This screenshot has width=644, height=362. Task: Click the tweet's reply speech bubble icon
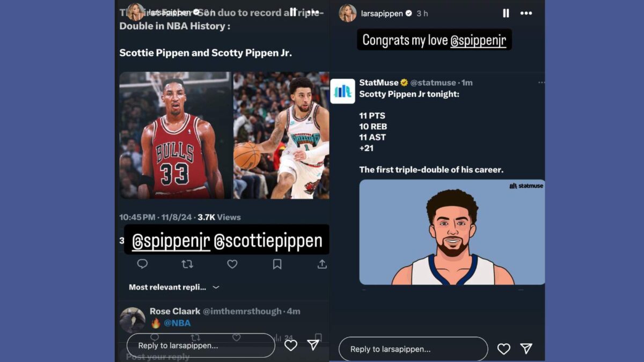click(142, 264)
